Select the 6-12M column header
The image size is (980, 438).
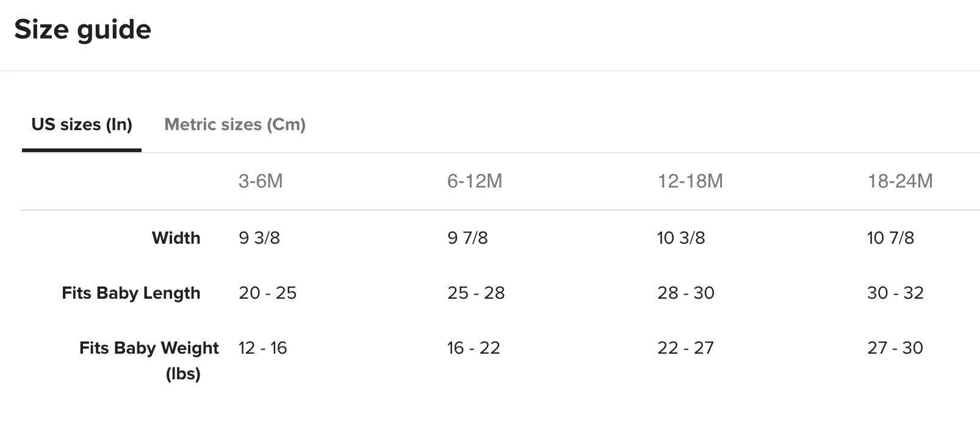click(475, 181)
